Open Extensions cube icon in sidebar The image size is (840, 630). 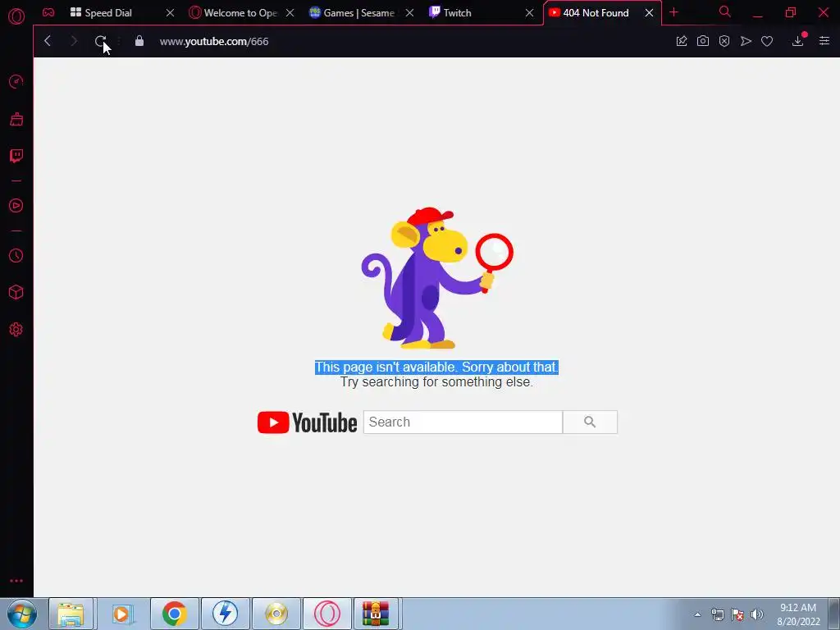(16, 292)
